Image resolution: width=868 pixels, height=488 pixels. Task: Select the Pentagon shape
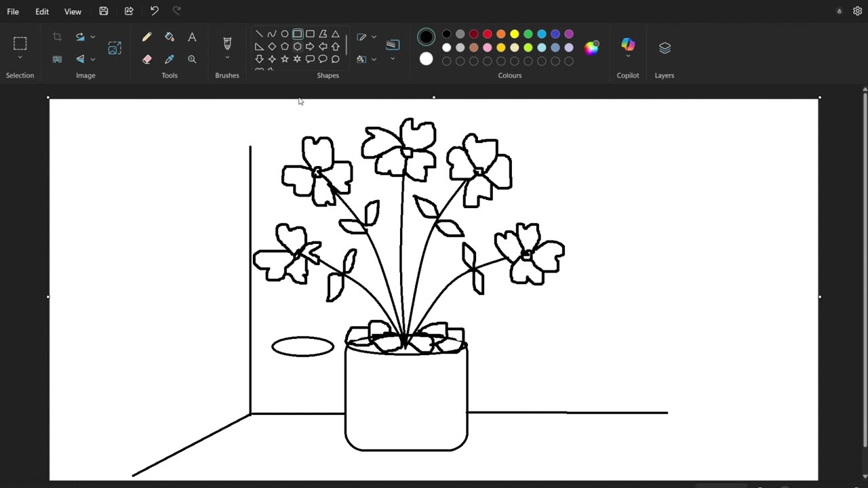(x=285, y=47)
